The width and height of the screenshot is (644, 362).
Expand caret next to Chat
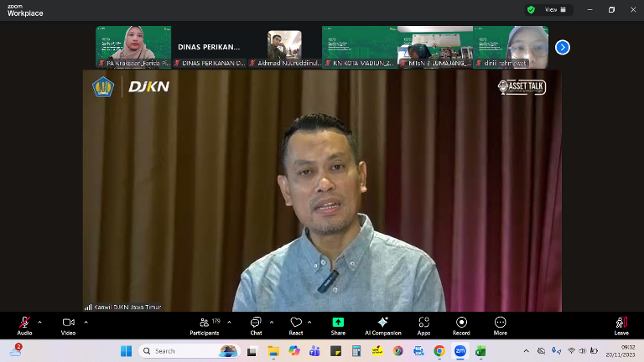[x=271, y=322]
